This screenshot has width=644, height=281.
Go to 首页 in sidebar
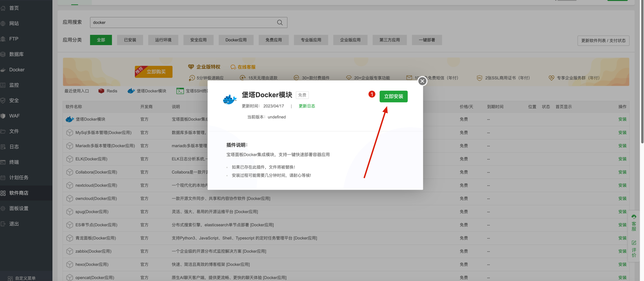26,8
